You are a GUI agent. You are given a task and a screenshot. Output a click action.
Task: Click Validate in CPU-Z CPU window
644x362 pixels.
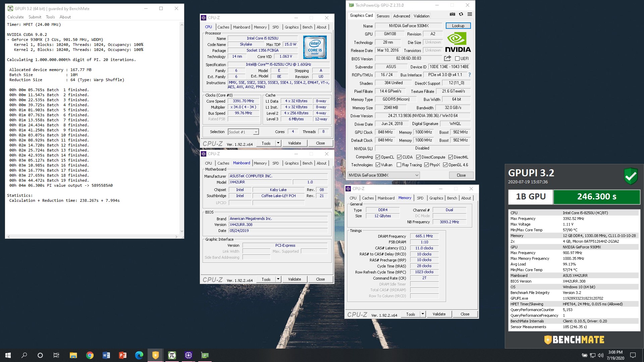tap(294, 143)
